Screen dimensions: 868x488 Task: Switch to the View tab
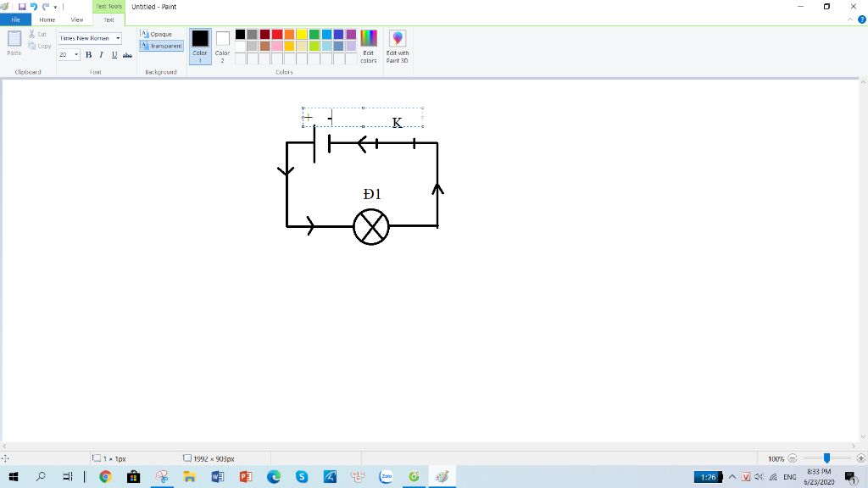(77, 20)
